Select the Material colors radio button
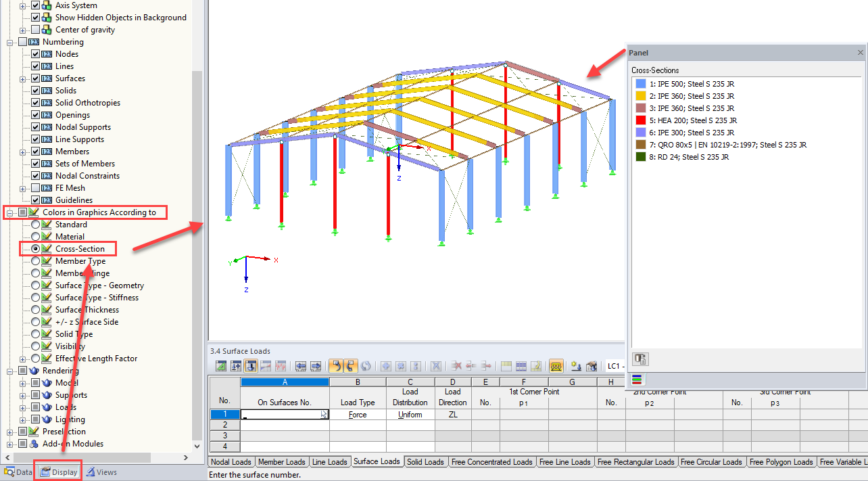Viewport: 868px width, 481px height. click(36, 237)
